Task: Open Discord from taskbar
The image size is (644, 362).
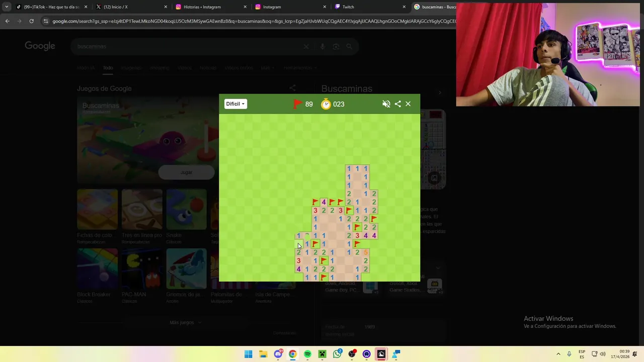Action: coord(278,354)
